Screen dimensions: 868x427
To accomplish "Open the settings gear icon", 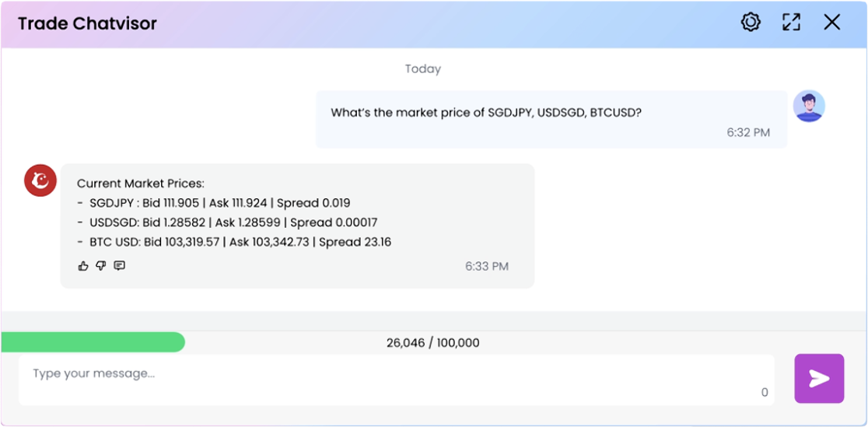I will coord(751,23).
